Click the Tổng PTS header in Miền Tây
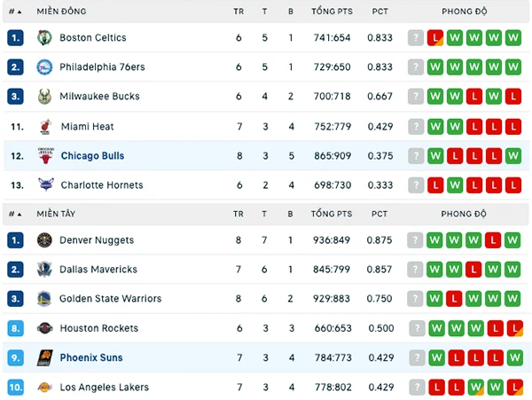 [x=332, y=214]
